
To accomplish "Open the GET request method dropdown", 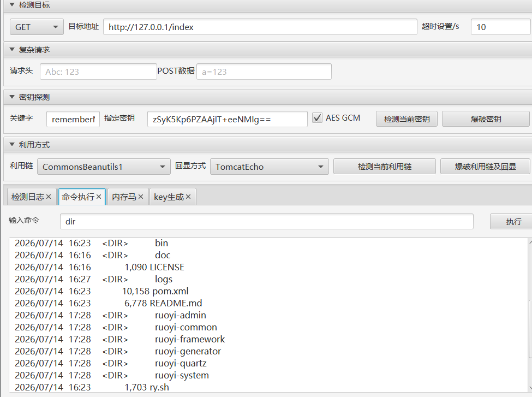I will click(x=37, y=27).
